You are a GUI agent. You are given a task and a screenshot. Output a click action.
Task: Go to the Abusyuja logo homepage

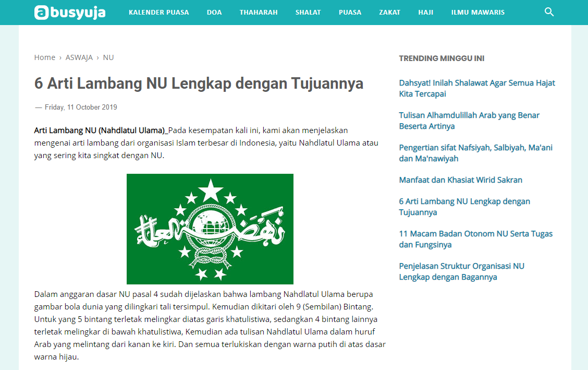70,13
